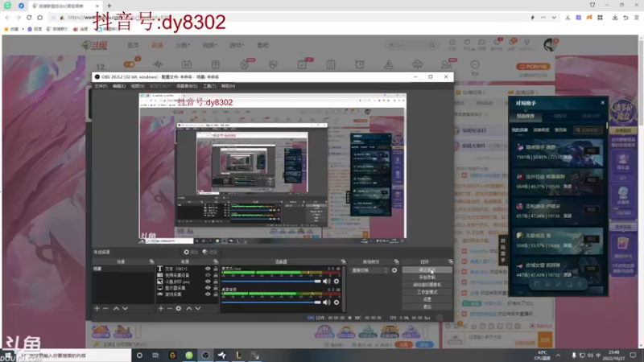Open the audio waveform icon in Douyu toolbar
The image size is (644, 362).
(x=158, y=64)
